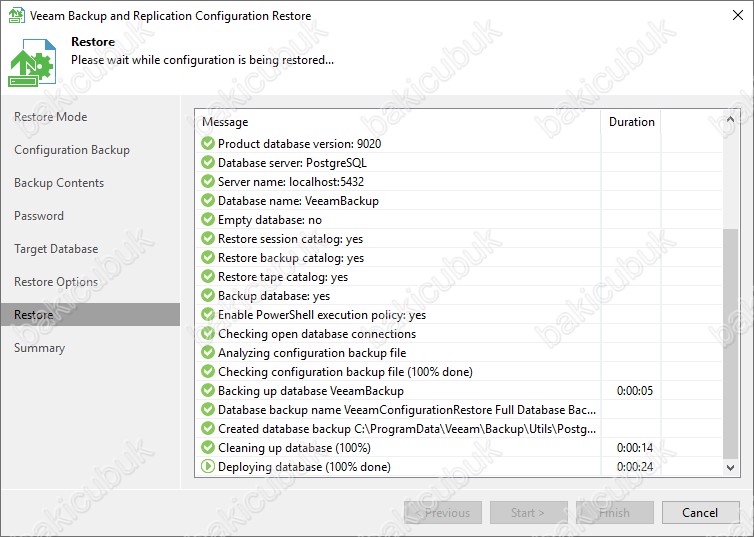Click the running status icon beside Deploying database

(208, 466)
